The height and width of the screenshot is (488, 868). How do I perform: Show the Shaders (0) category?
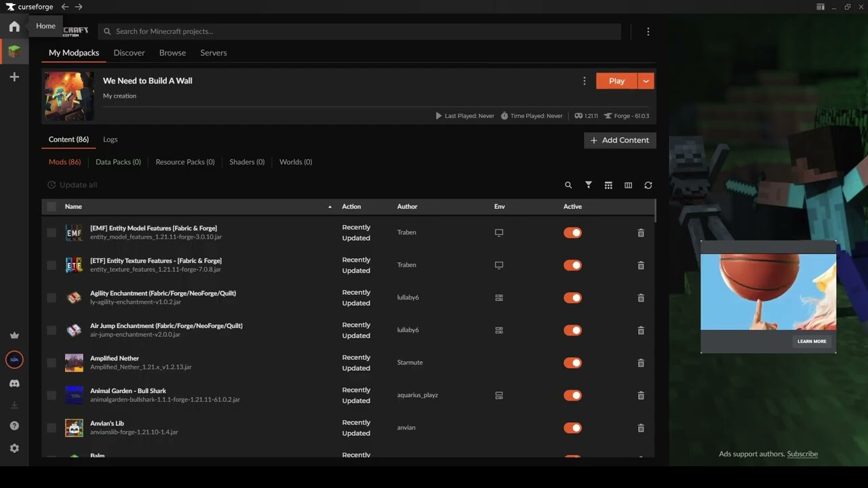click(x=247, y=162)
